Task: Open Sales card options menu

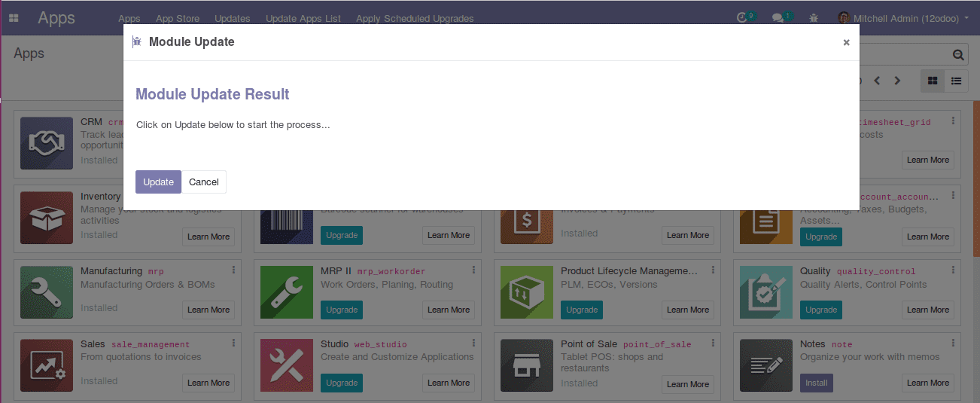Action: 233,343
